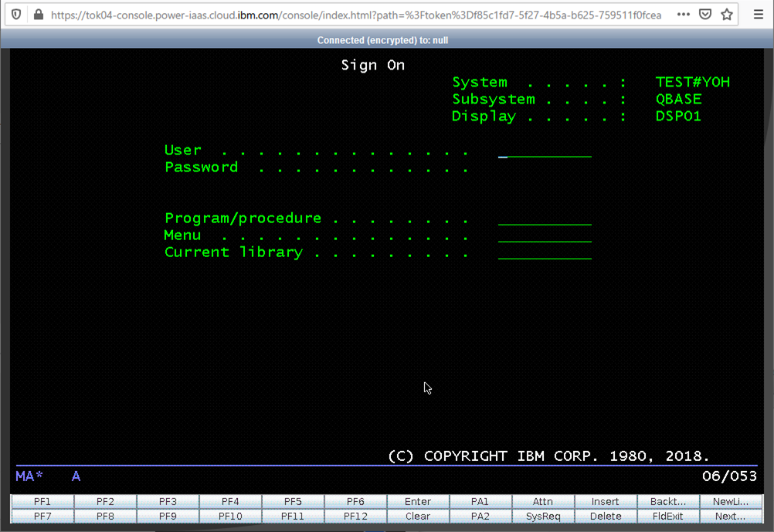
Task: Click the 'Sign On' screen title
Action: [373, 65]
